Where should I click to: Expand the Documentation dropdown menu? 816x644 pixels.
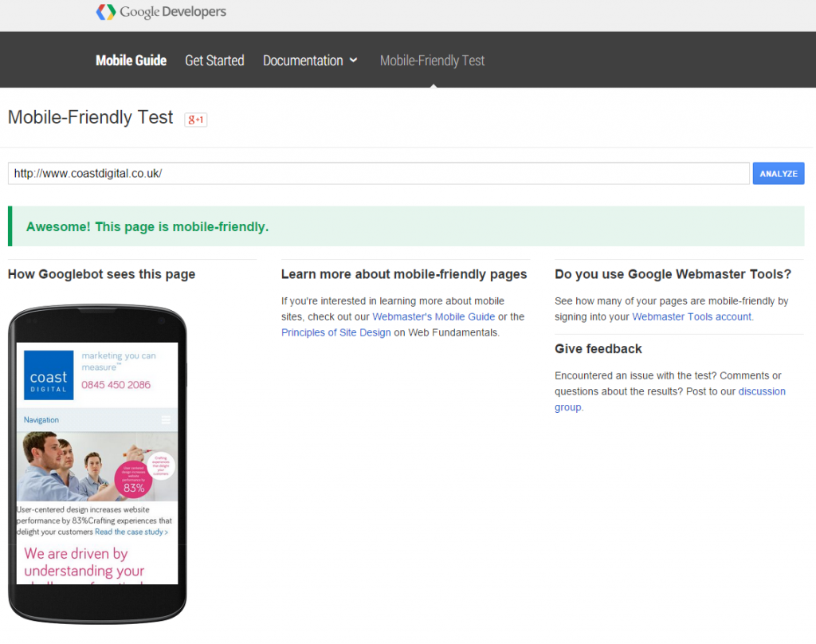tap(310, 61)
